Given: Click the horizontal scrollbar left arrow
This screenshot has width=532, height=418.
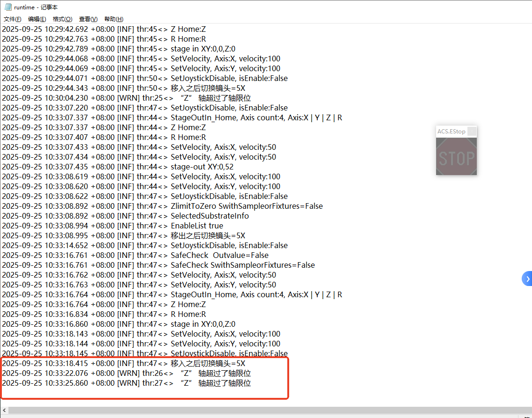Looking at the screenshot, I should 4,411.
